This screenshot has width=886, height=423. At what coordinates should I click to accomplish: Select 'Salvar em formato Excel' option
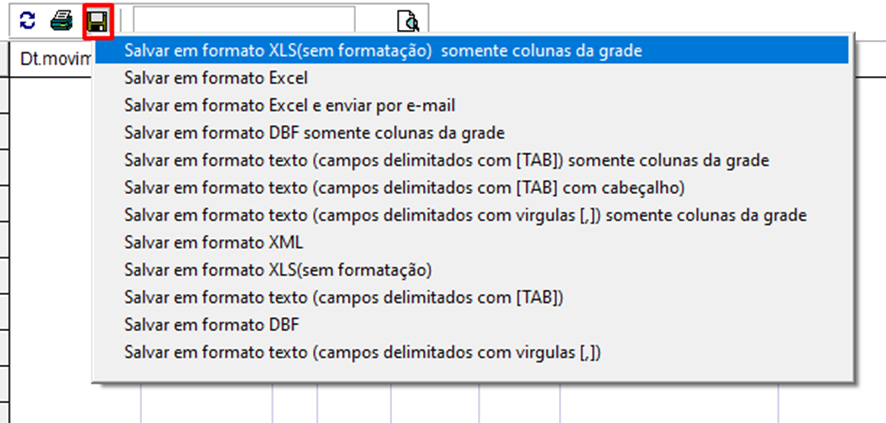[215, 77]
